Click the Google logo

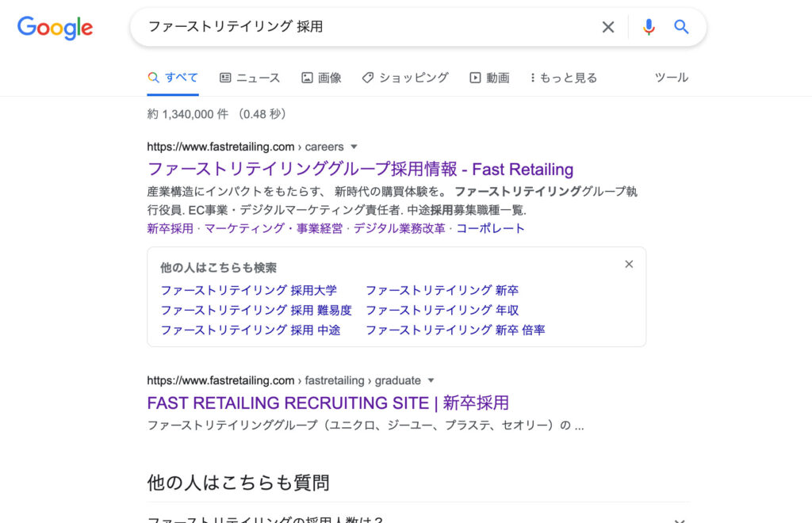55,28
